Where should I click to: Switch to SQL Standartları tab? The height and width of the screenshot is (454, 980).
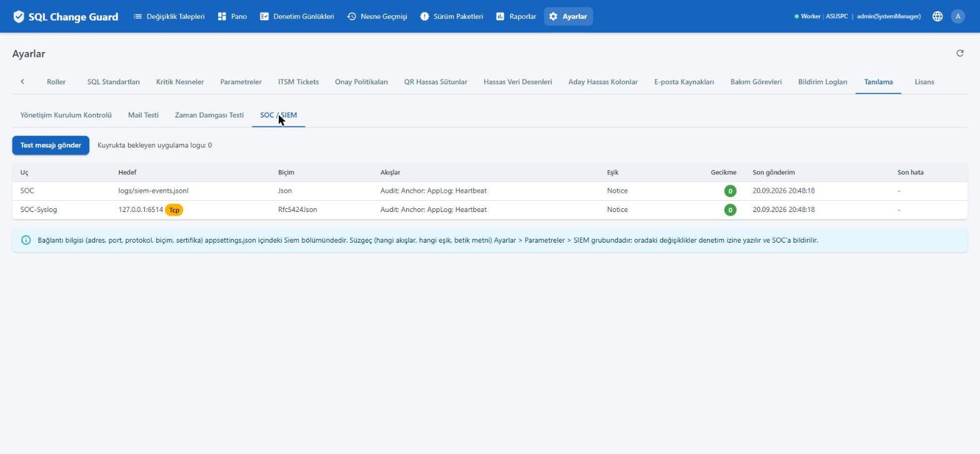(x=114, y=82)
